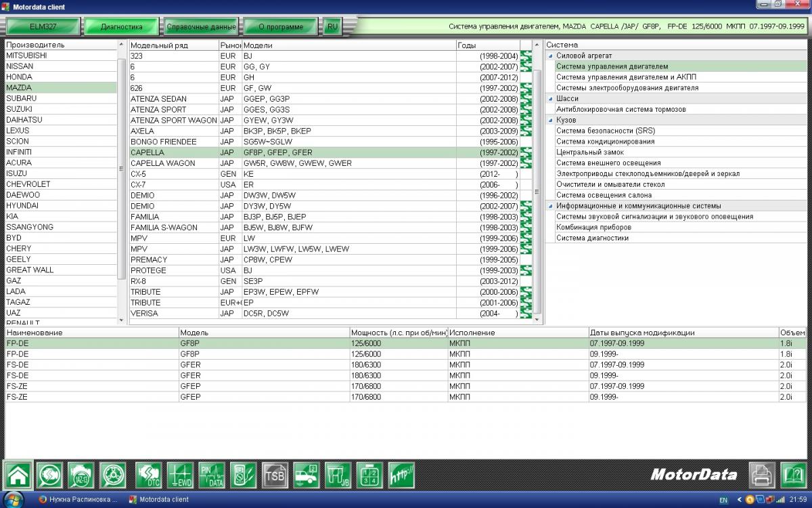Open the Нужна Распиновка taskbar window
Viewport: 812px width, 508px height.
pos(78,500)
